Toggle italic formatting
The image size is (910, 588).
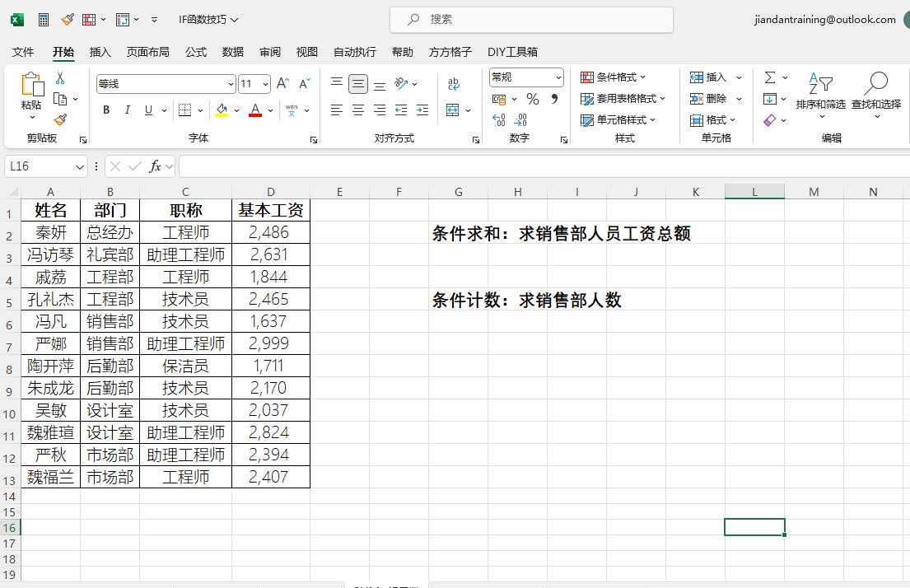tap(127, 110)
